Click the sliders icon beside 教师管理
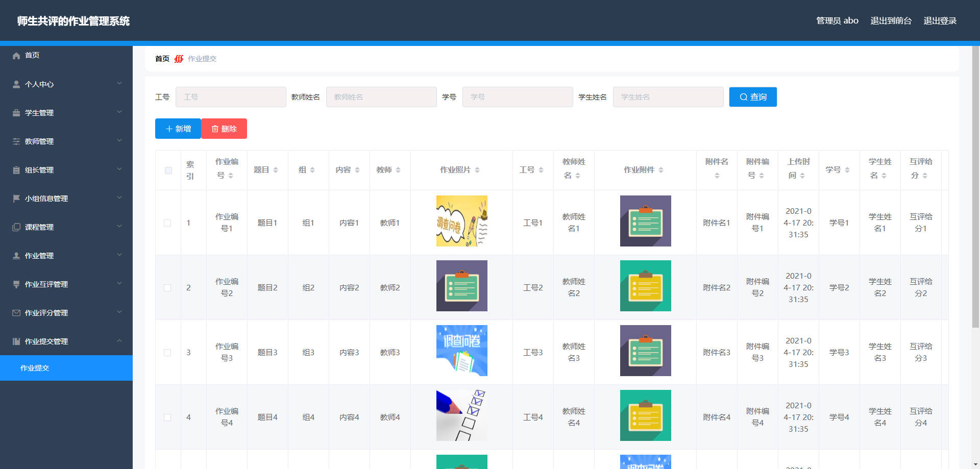Image resolution: width=980 pixels, height=469 pixels. pos(16,141)
